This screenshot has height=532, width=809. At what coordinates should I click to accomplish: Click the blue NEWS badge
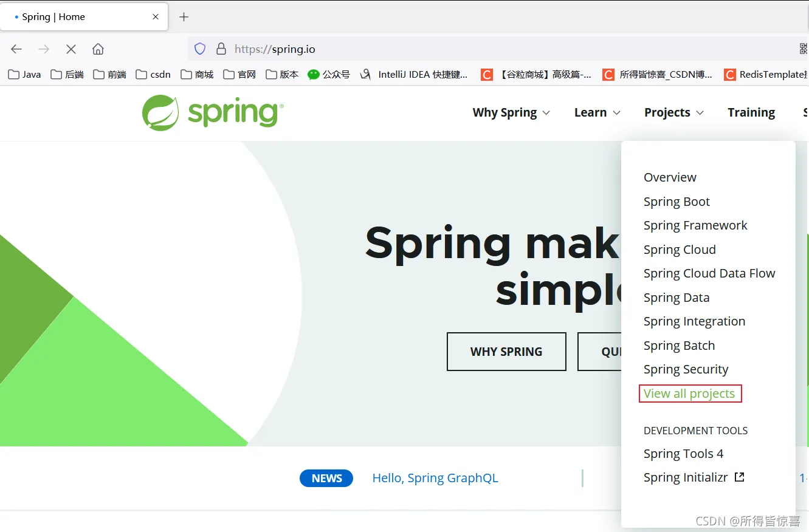click(326, 479)
